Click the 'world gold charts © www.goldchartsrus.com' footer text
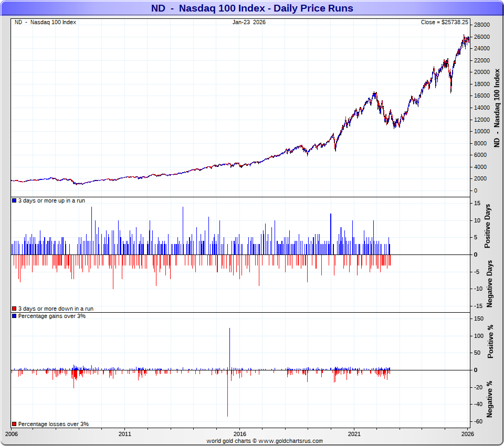Viewport: 504px width, 446px height. pyautogui.click(x=265, y=441)
